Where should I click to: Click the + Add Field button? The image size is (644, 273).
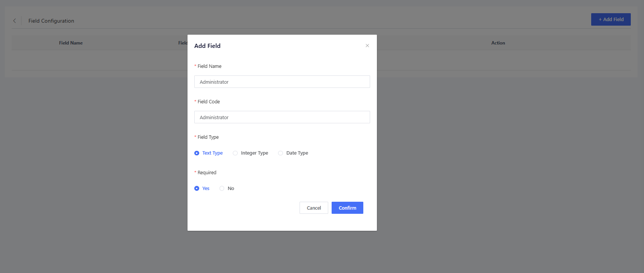tap(610, 20)
